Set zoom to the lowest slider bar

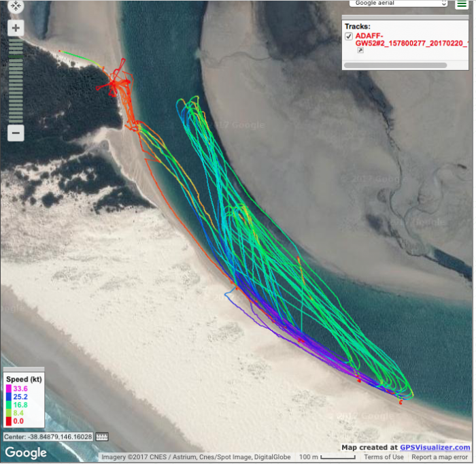[x=16, y=120]
